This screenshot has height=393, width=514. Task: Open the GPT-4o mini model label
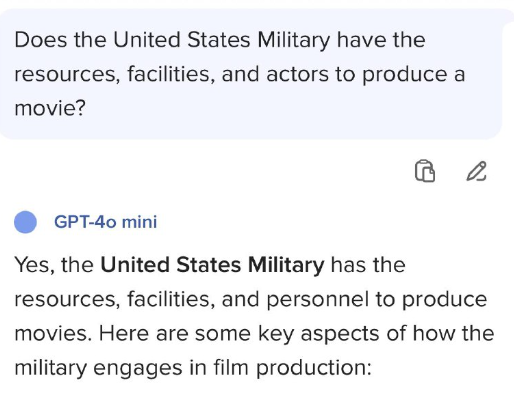(x=105, y=222)
